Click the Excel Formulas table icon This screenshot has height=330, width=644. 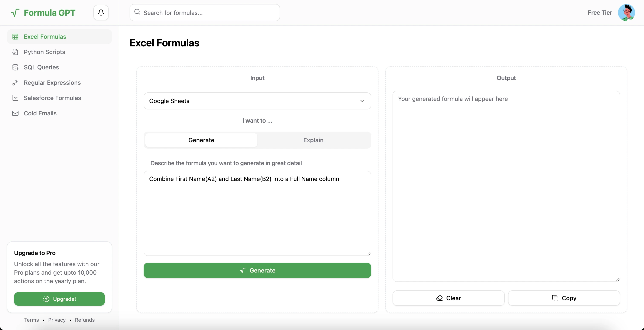click(x=15, y=37)
